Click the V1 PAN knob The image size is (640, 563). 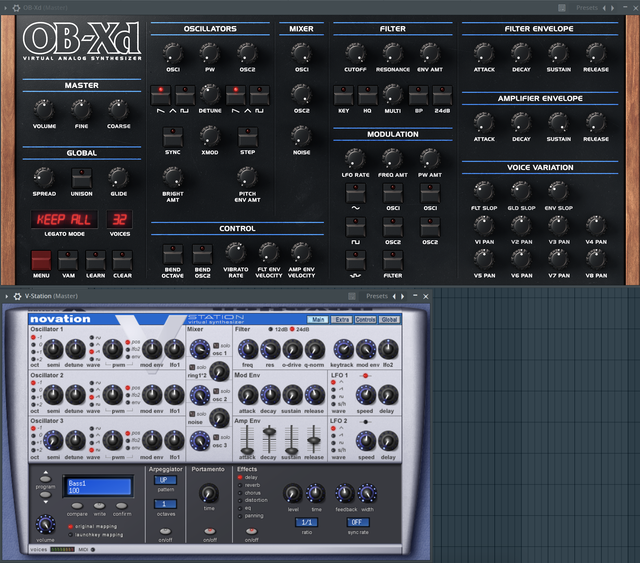click(484, 225)
